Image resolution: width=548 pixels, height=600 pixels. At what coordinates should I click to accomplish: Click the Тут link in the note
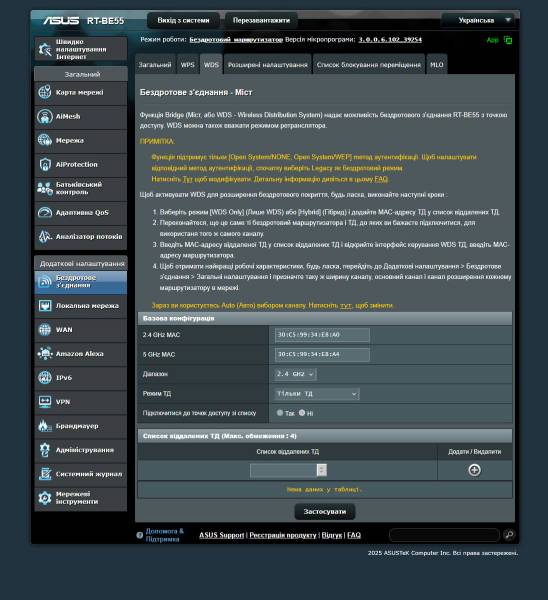pos(188,179)
